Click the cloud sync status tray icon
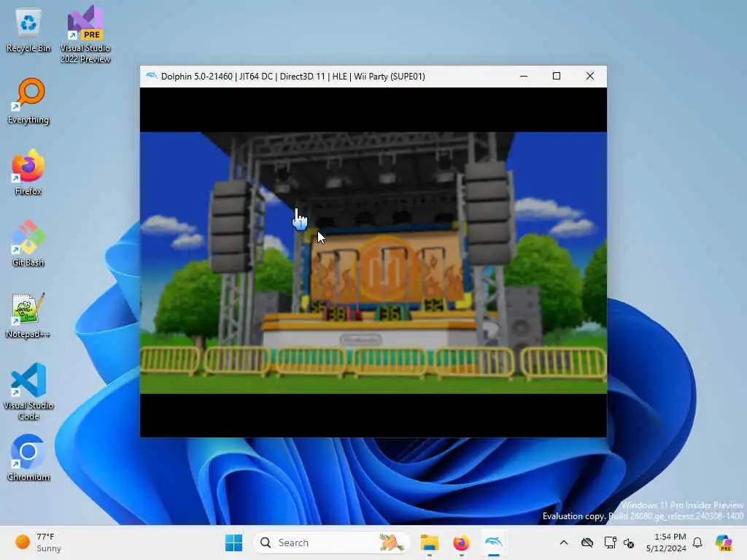Viewport: 747px width, 560px height. 587,542
